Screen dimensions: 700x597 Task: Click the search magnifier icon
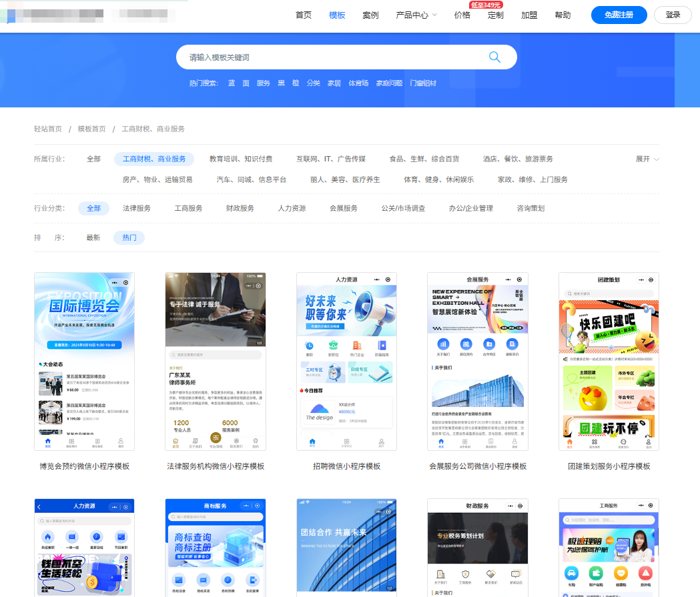click(x=494, y=57)
